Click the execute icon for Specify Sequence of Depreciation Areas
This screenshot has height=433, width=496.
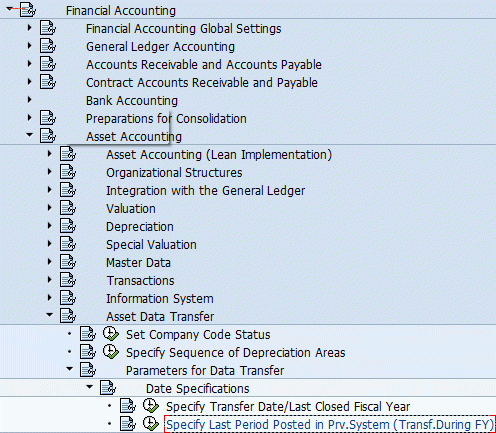(111, 352)
